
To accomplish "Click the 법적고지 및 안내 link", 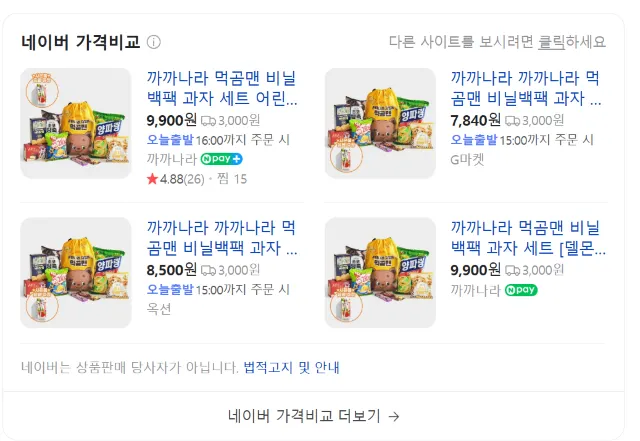I will [291, 367].
